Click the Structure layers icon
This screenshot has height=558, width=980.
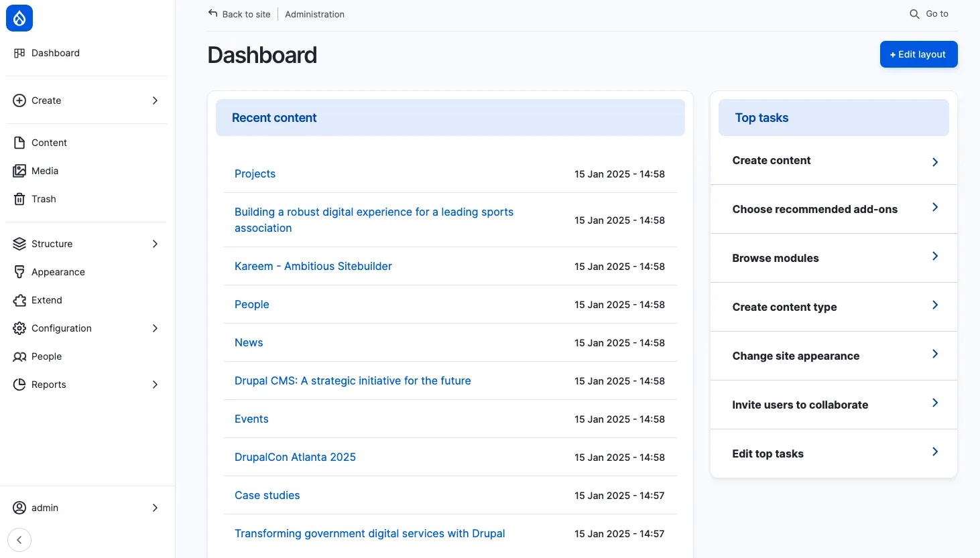pos(19,244)
